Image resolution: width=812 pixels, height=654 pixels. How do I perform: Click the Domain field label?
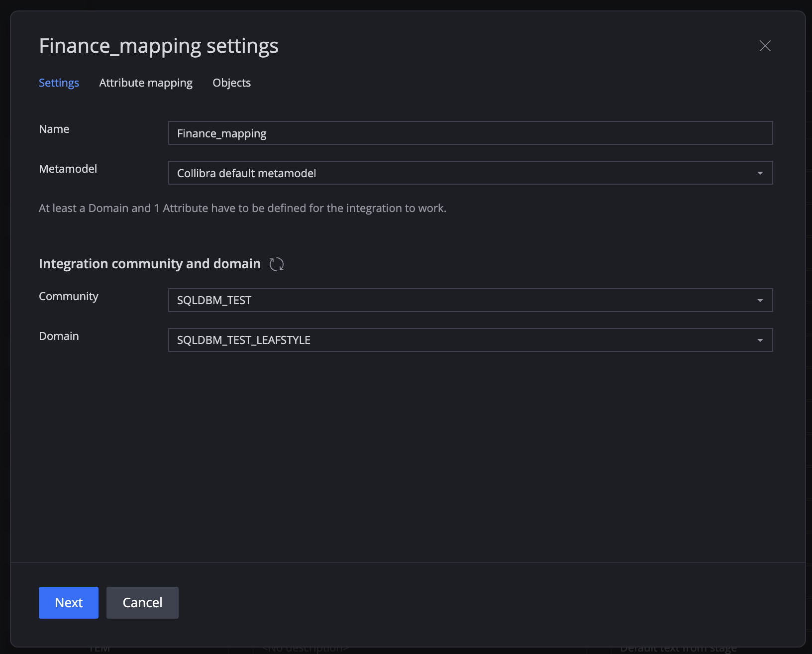click(59, 336)
